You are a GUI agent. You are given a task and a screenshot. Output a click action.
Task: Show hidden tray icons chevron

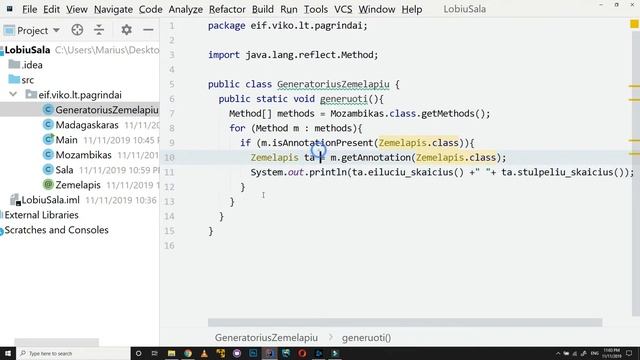click(558, 353)
